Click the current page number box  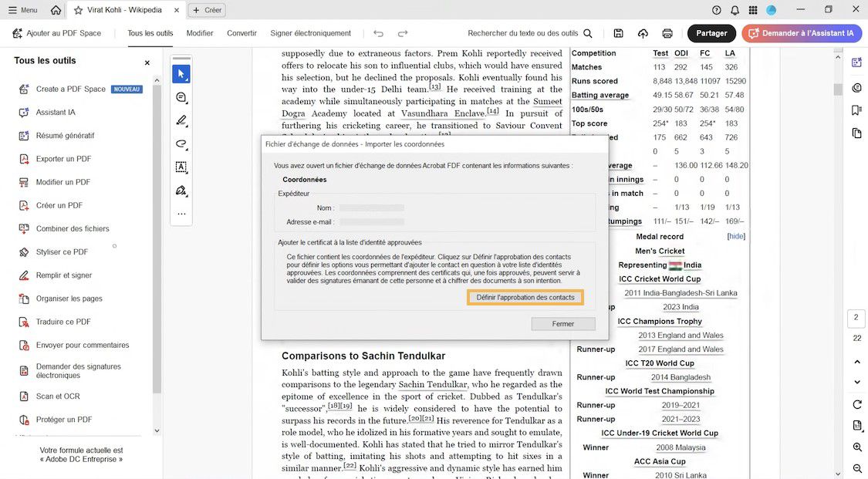856,318
